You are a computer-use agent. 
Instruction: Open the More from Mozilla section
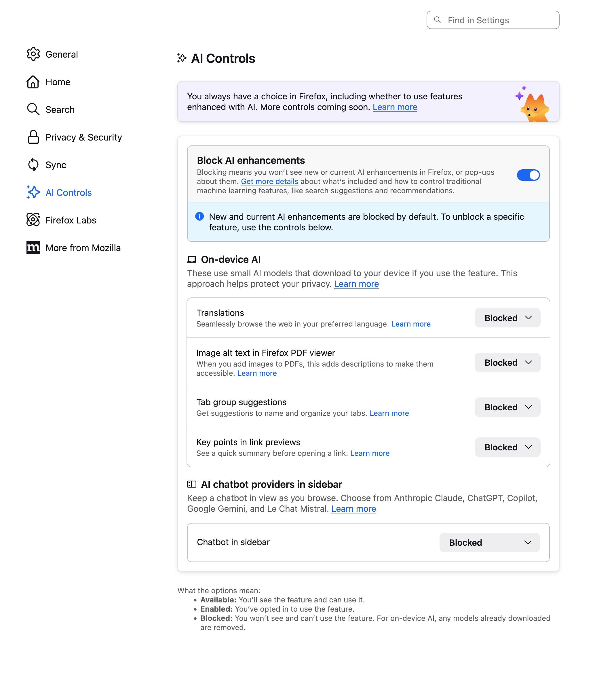click(83, 248)
